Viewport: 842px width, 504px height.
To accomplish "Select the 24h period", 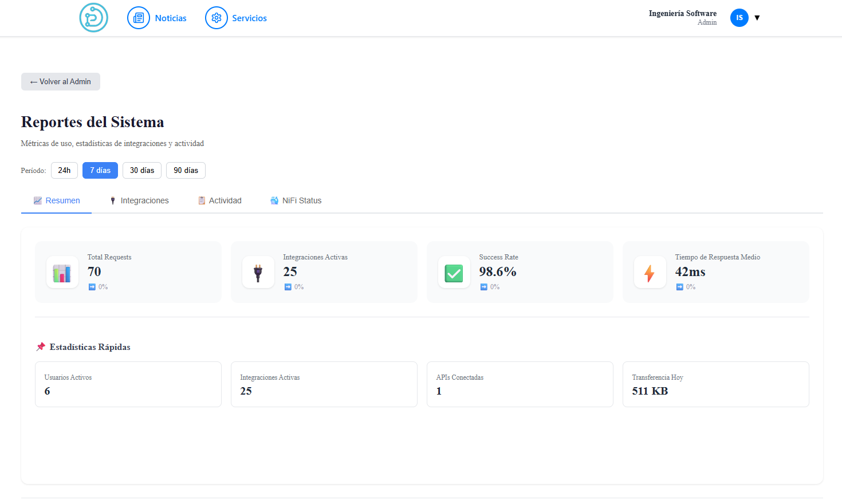I will pyautogui.click(x=64, y=170).
